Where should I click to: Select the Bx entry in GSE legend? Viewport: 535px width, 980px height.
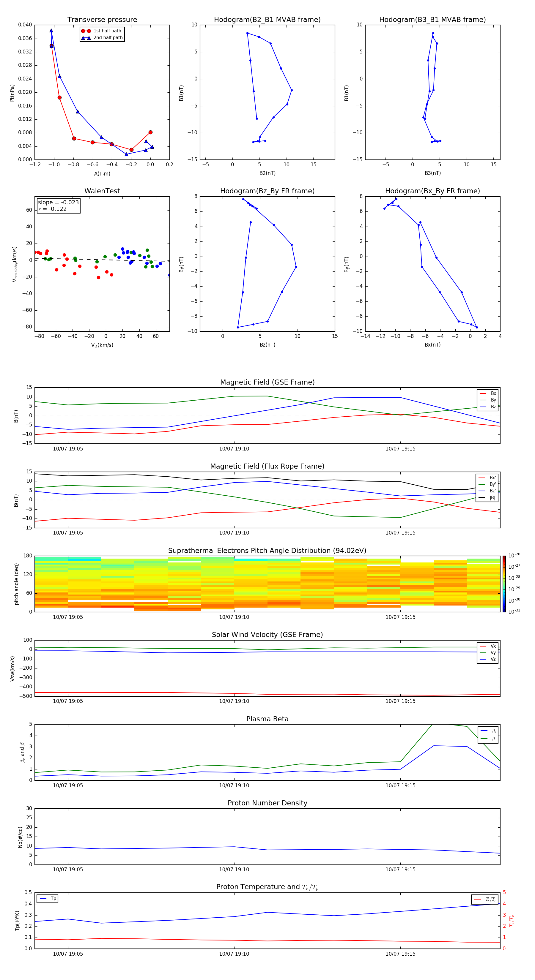click(488, 393)
